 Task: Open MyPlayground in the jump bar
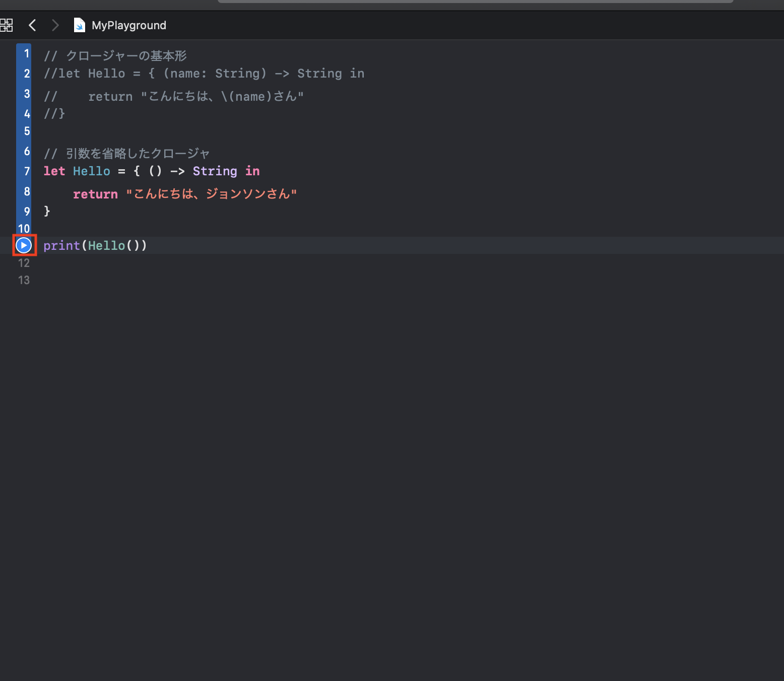click(129, 25)
